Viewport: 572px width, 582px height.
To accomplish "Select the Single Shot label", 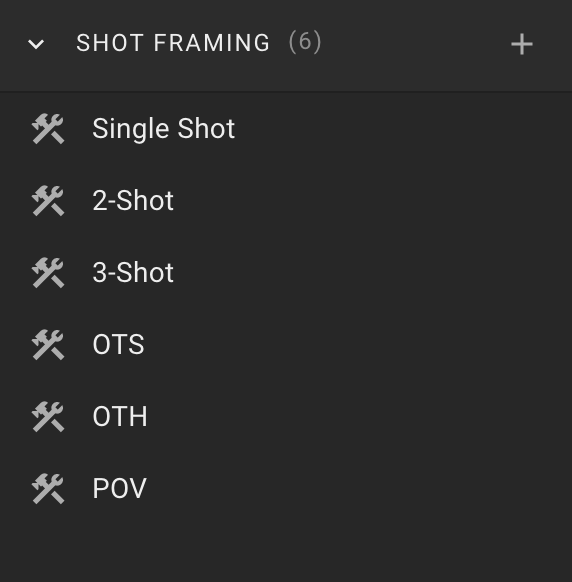I will click(164, 129).
